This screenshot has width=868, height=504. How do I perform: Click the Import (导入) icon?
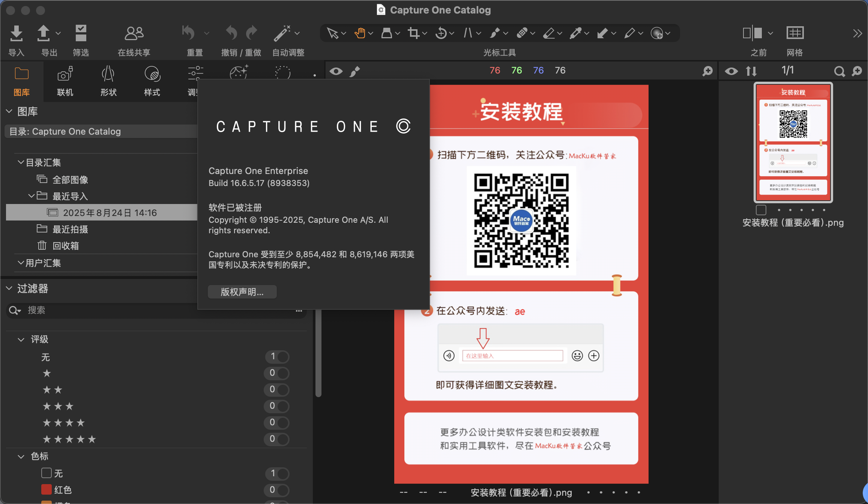(x=16, y=33)
